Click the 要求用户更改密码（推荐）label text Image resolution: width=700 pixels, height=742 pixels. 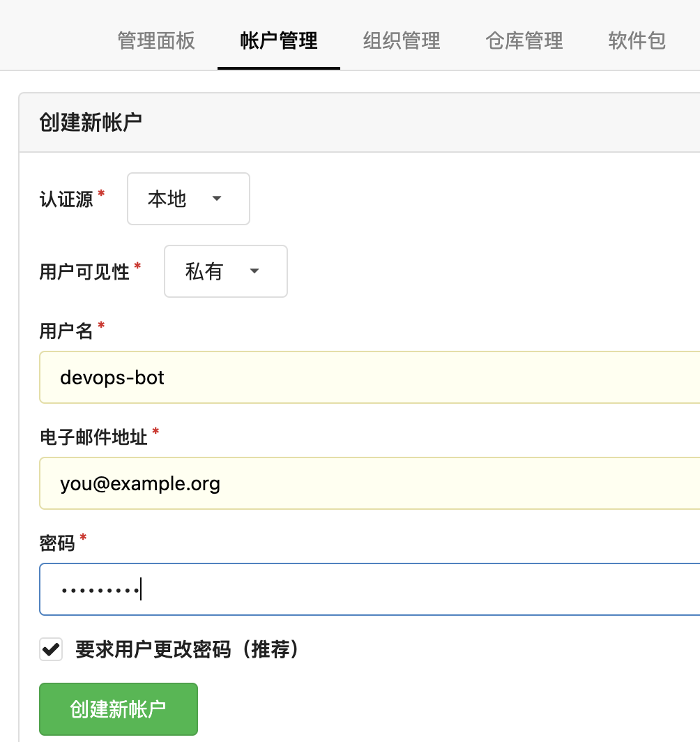pos(188,650)
